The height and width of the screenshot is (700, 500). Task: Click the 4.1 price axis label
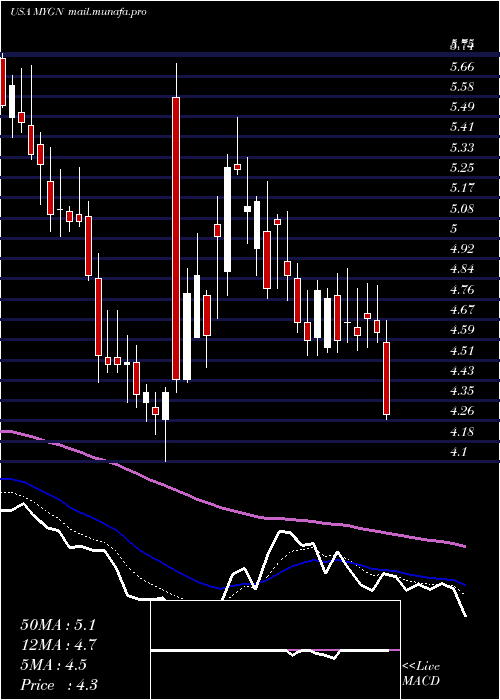[458, 452]
